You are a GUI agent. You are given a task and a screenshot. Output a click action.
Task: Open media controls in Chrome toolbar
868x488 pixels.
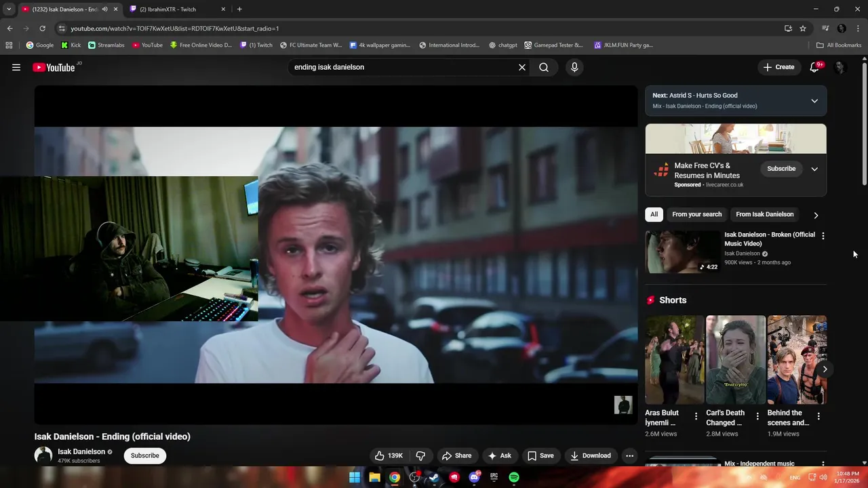pos(825,28)
